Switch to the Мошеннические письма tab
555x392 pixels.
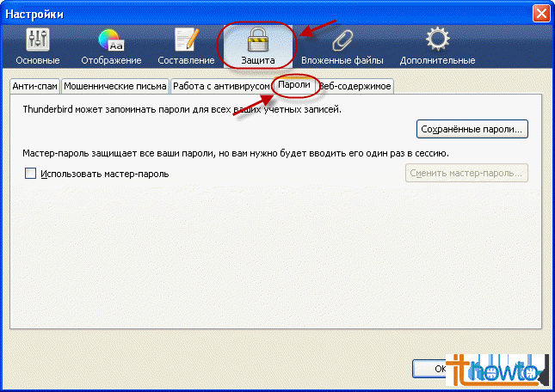(115, 86)
